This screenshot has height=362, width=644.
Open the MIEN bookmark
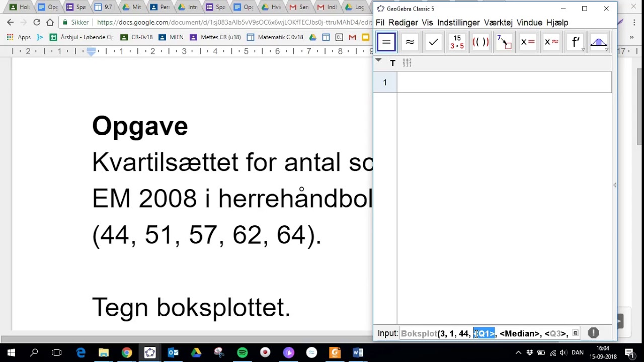coord(171,37)
